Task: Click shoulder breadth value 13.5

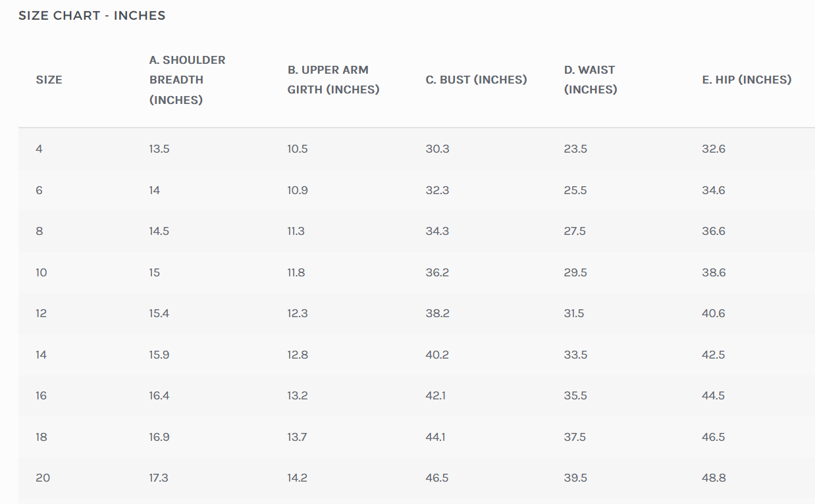Action: (159, 149)
